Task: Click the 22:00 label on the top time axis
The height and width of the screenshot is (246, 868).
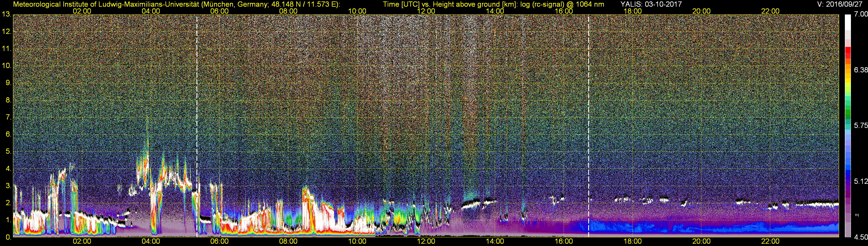Action: pos(770,11)
